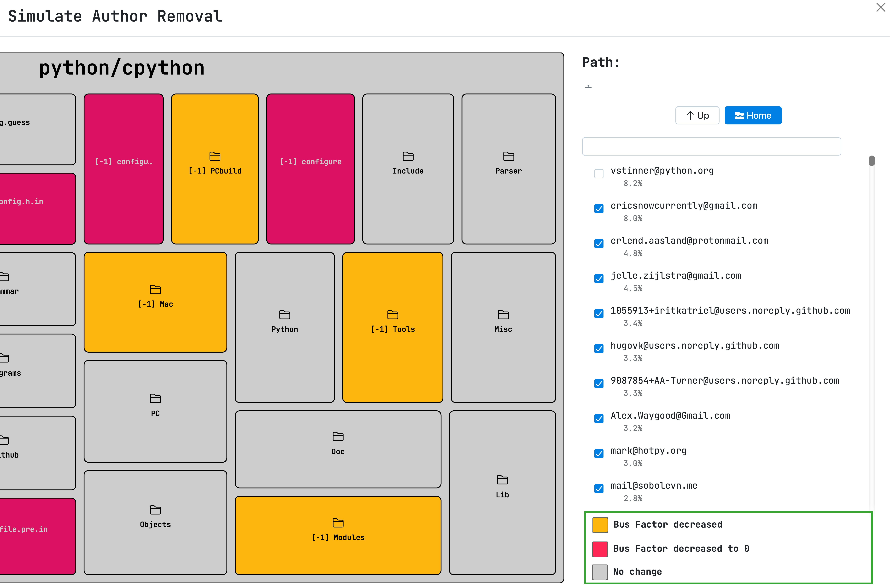Click the No change gray swatch

pos(600,572)
